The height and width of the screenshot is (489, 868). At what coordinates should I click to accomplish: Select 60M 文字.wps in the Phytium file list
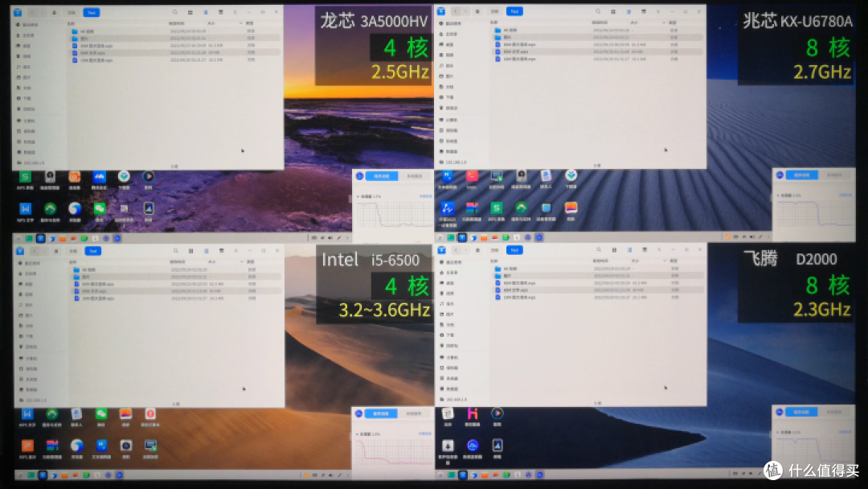pyautogui.click(x=598, y=290)
